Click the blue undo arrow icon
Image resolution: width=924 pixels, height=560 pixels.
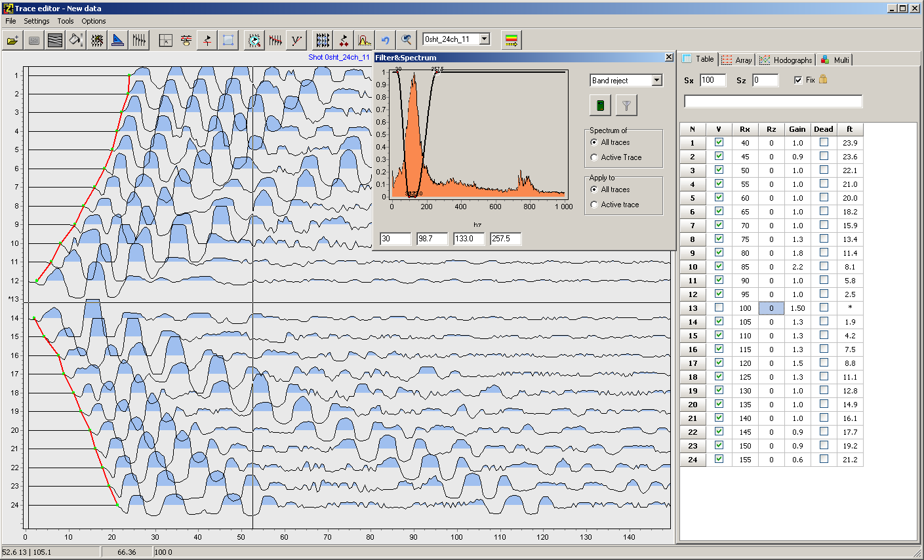click(386, 41)
